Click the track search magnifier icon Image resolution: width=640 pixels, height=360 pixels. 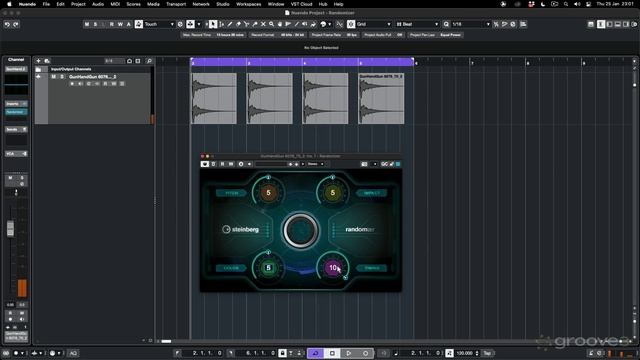pos(149,61)
